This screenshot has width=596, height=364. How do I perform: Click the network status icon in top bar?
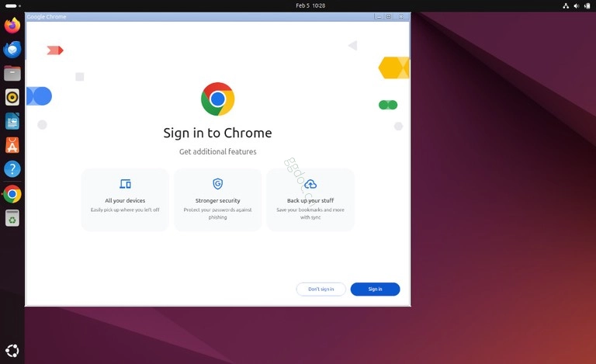click(566, 5)
